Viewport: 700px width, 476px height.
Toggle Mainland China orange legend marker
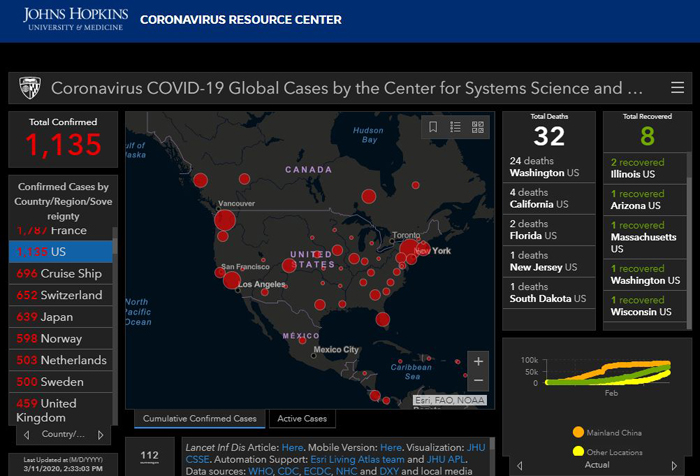(578, 432)
